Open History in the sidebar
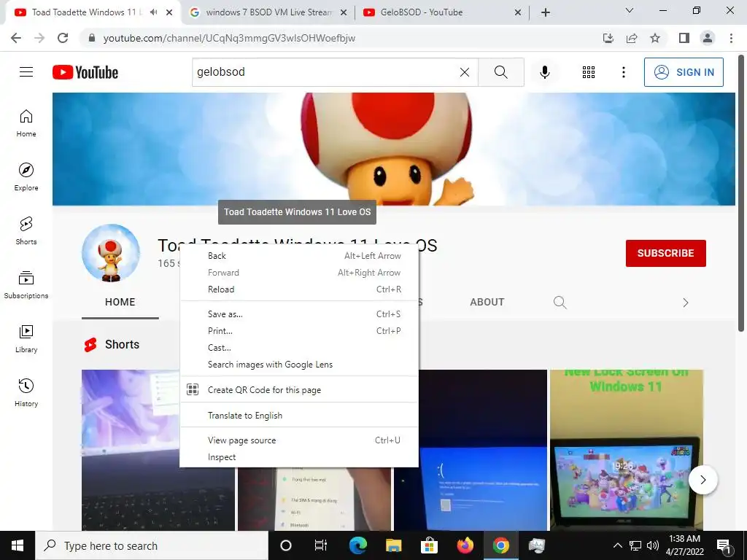The height and width of the screenshot is (560, 747). pyautogui.click(x=26, y=392)
